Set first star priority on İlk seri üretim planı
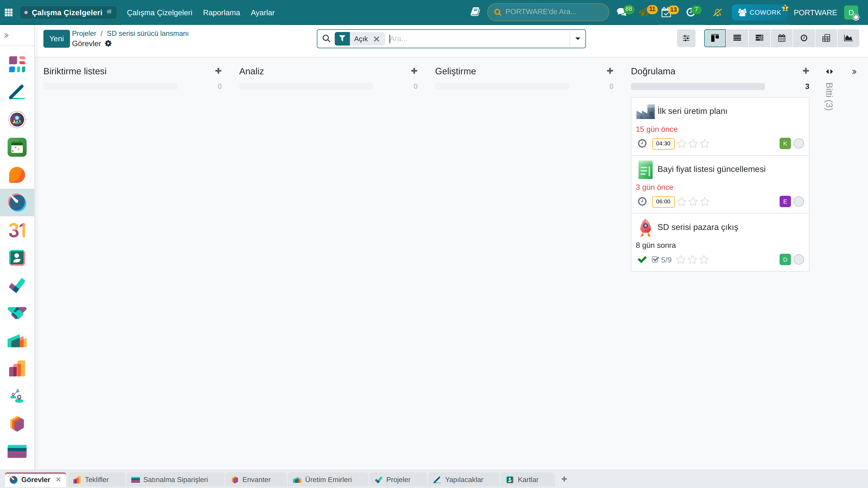Screen dimensions: 868x488 682,143
